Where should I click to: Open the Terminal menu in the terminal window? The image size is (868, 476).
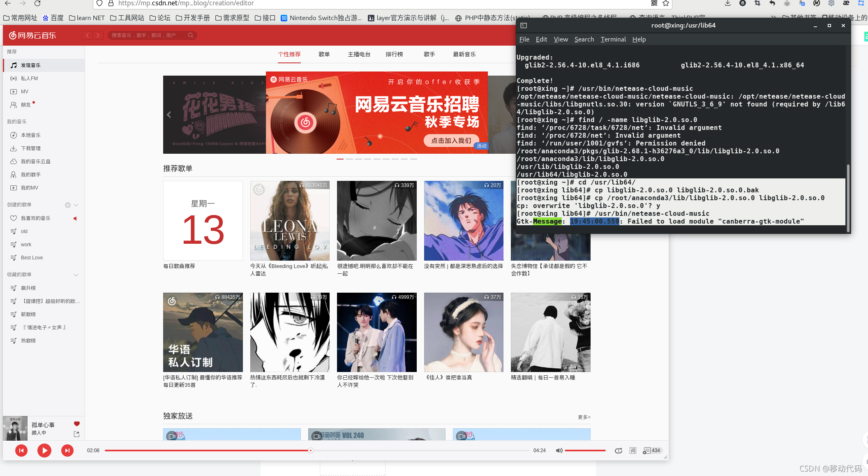[613, 39]
